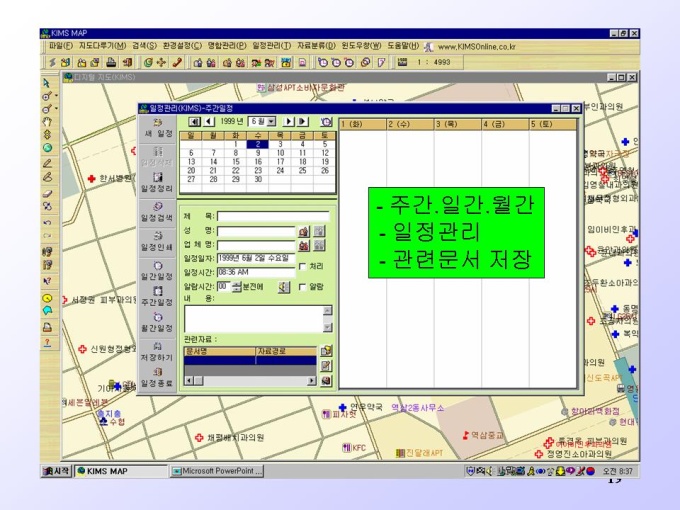Click the Windows 시작 Start button
Screen dimensions: 680x510
[x=58, y=470]
